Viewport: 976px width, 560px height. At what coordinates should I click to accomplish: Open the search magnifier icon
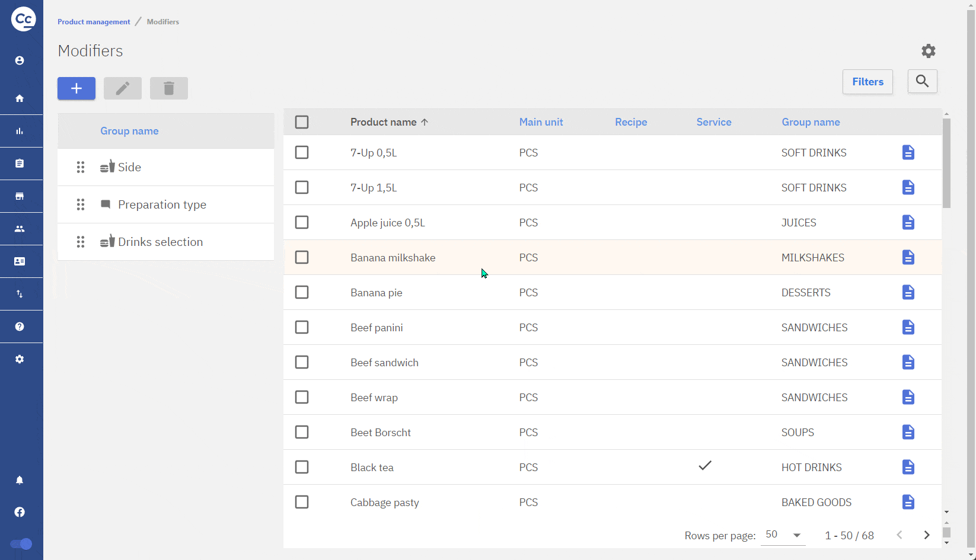click(922, 81)
